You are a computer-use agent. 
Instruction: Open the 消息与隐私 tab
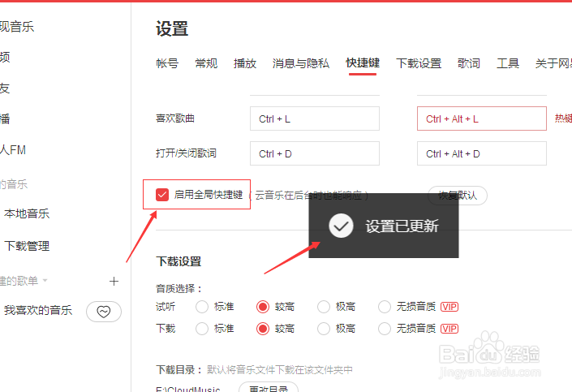pyautogui.click(x=300, y=63)
